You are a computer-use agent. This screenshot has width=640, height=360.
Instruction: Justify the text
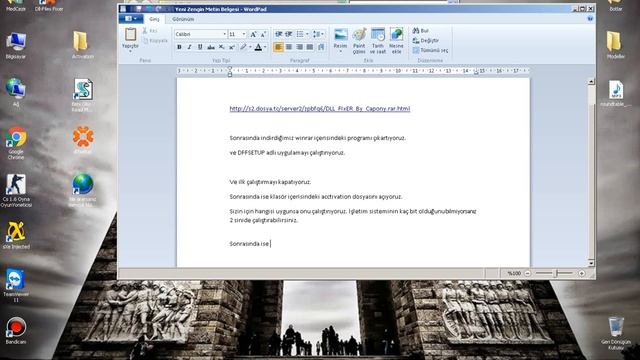310,47
